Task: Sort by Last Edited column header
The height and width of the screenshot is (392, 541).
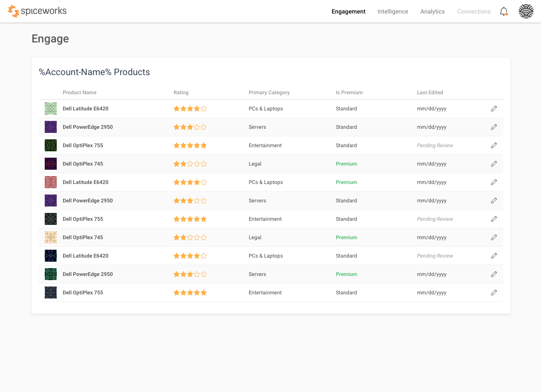Action: [430, 92]
